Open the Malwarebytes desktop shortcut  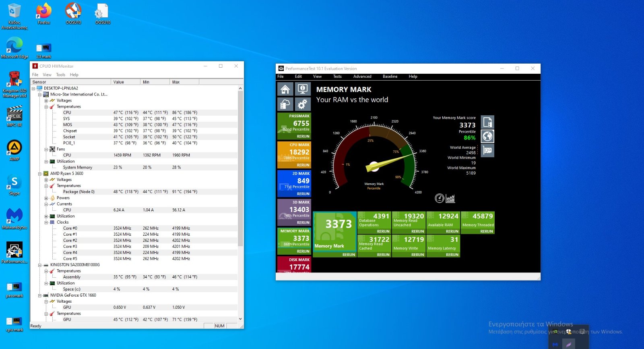click(x=14, y=218)
